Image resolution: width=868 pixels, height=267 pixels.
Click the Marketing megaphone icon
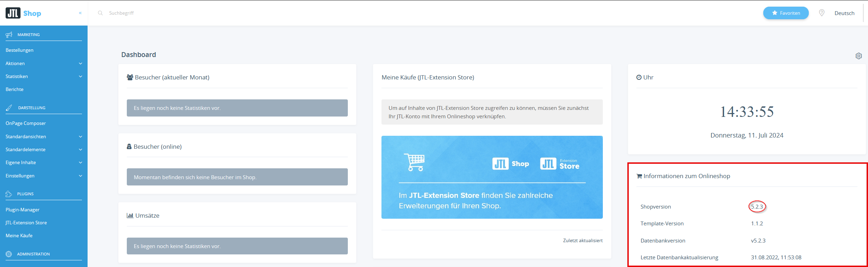click(x=9, y=35)
